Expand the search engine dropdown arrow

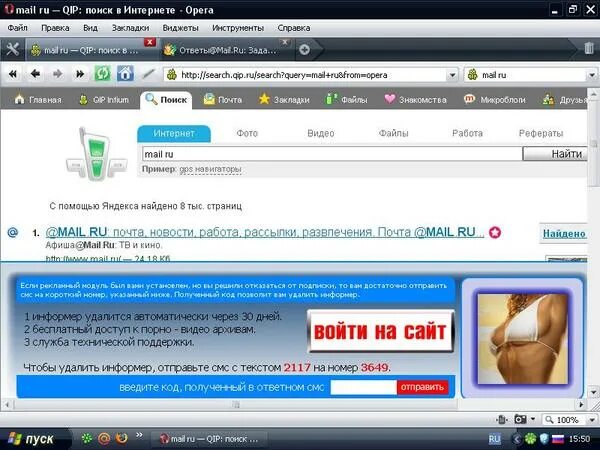(x=592, y=75)
